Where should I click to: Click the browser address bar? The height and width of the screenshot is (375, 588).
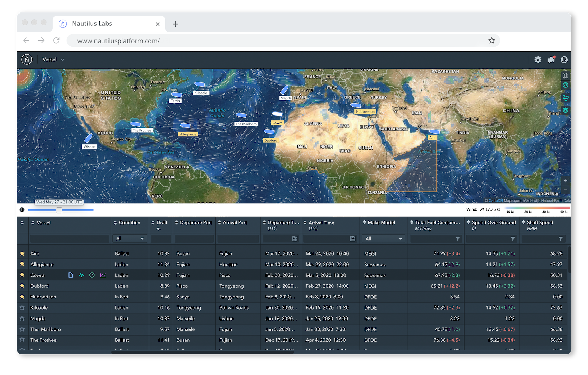pyautogui.click(x=283, y=41)
